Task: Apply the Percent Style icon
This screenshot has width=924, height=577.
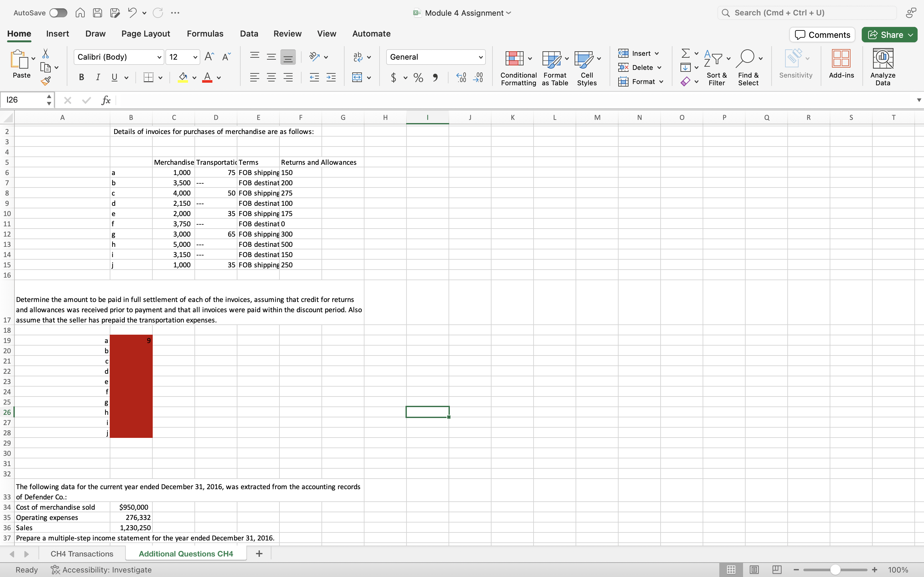Action: (418, 78)
